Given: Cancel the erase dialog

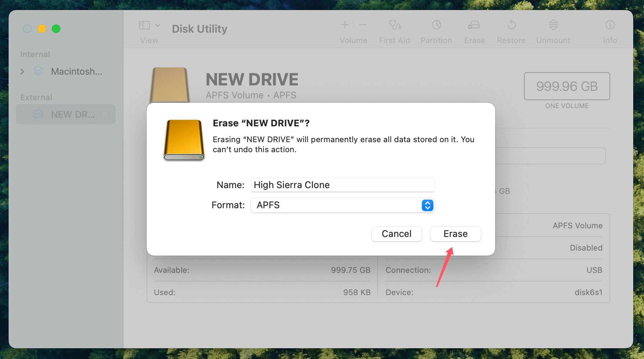Looking at the screenshot, I should pos(396,234).
